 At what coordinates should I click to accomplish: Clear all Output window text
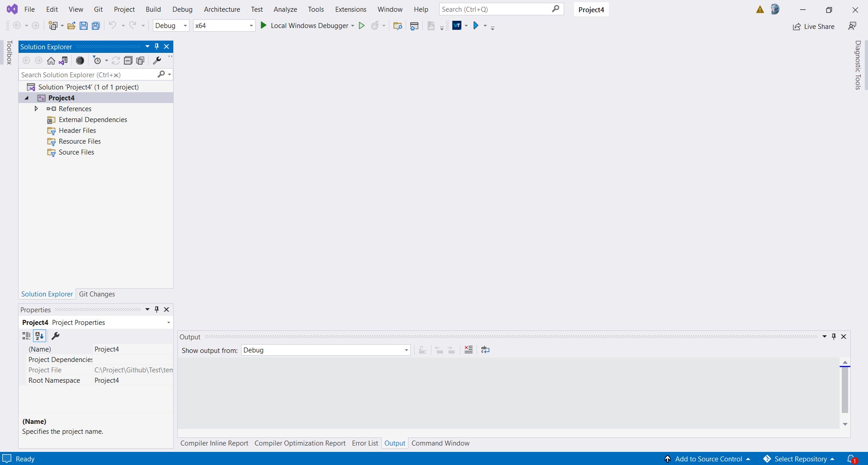468,349
